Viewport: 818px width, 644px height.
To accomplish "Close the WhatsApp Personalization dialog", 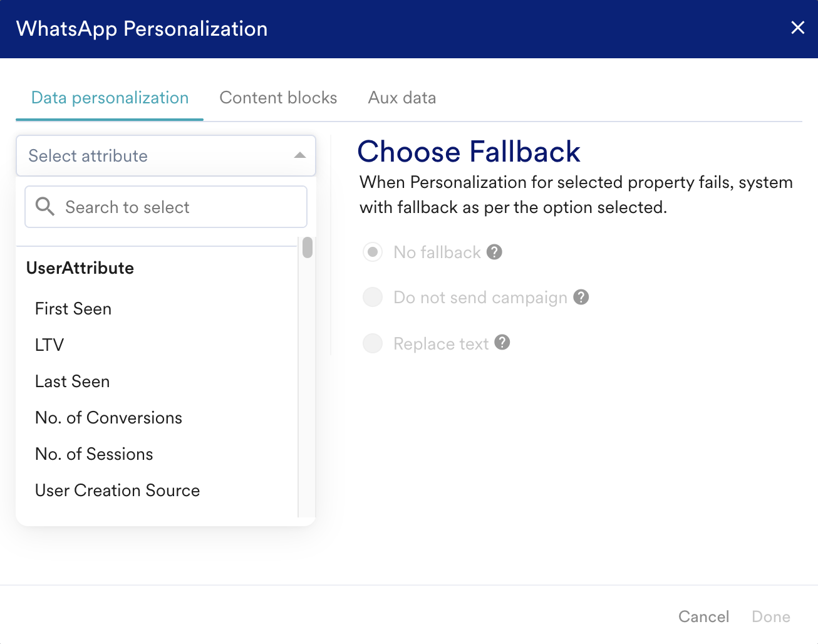I will pyautogui.click(x=797, y=28).
